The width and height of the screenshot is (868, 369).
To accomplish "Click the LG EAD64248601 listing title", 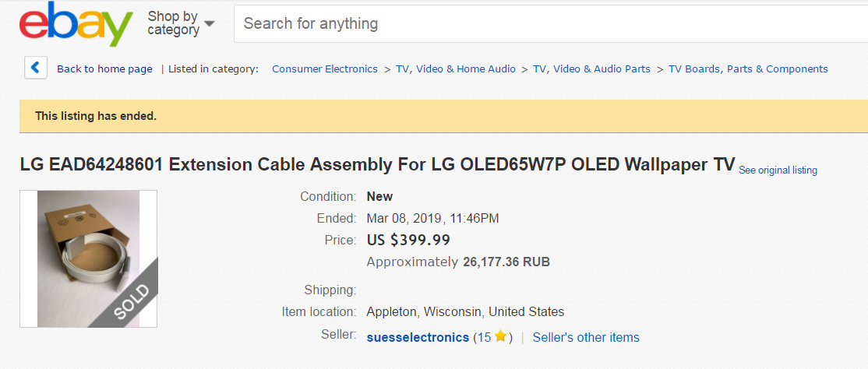I will click(377, 164).
